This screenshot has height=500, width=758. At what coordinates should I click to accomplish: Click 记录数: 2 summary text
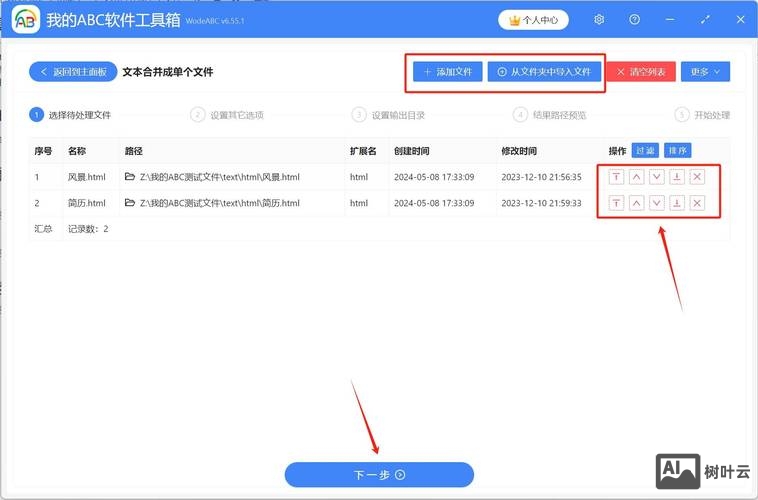point(88,229)
